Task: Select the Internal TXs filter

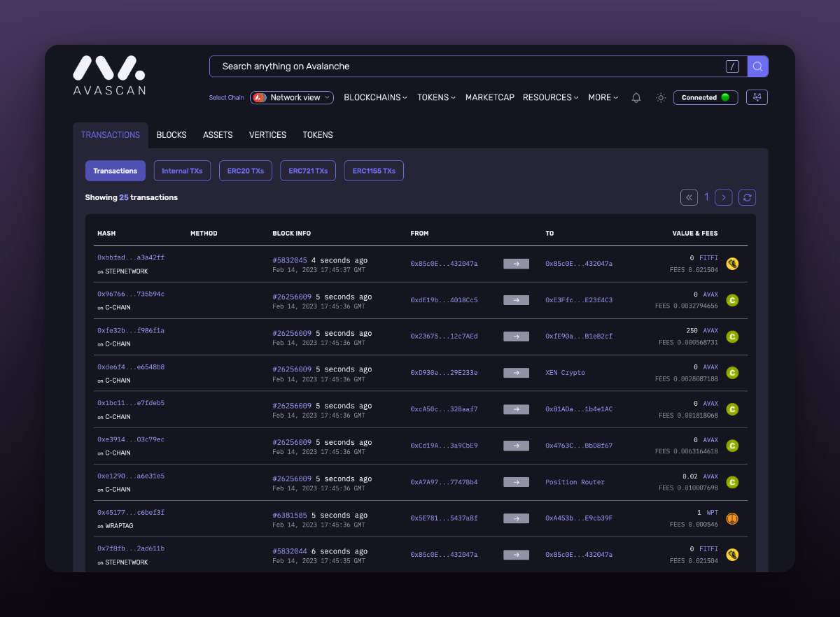Action: (182, 171)
